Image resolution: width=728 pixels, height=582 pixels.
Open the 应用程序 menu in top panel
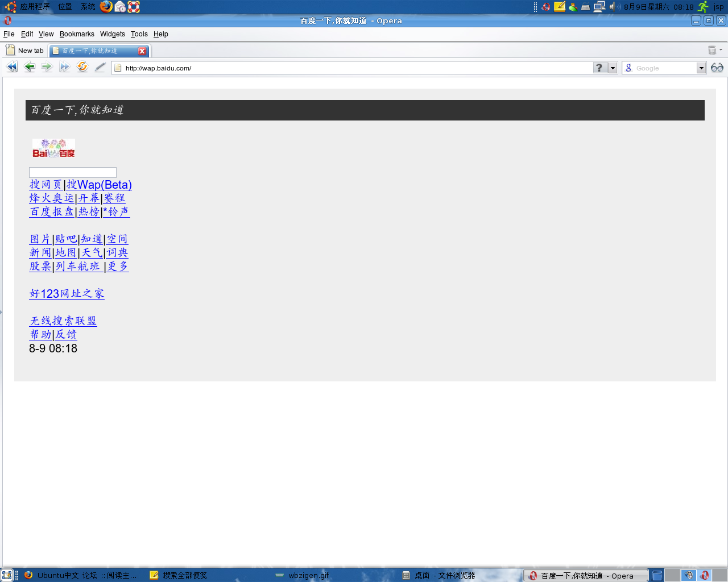pos(35,7)
